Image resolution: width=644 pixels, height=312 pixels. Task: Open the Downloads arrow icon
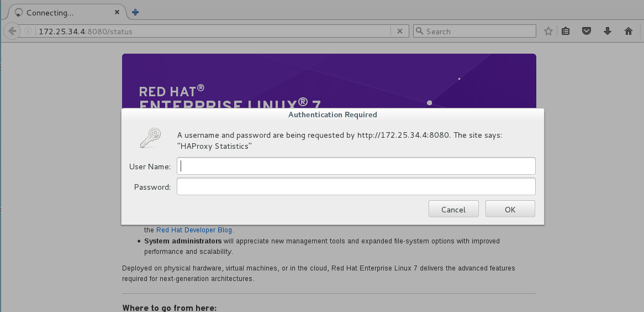pyautogui.click(x=608, y=32)
